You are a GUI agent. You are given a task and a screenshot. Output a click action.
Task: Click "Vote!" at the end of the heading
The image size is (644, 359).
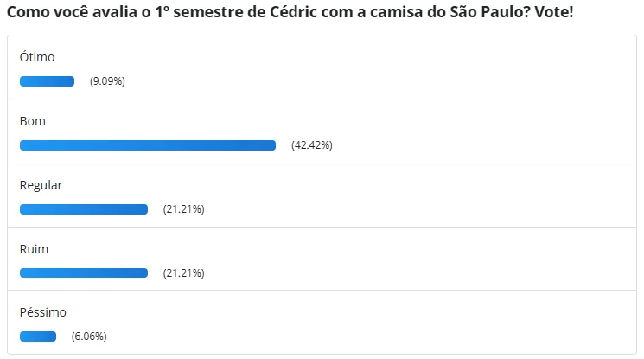pyautogui.click(x=553, y=15)
